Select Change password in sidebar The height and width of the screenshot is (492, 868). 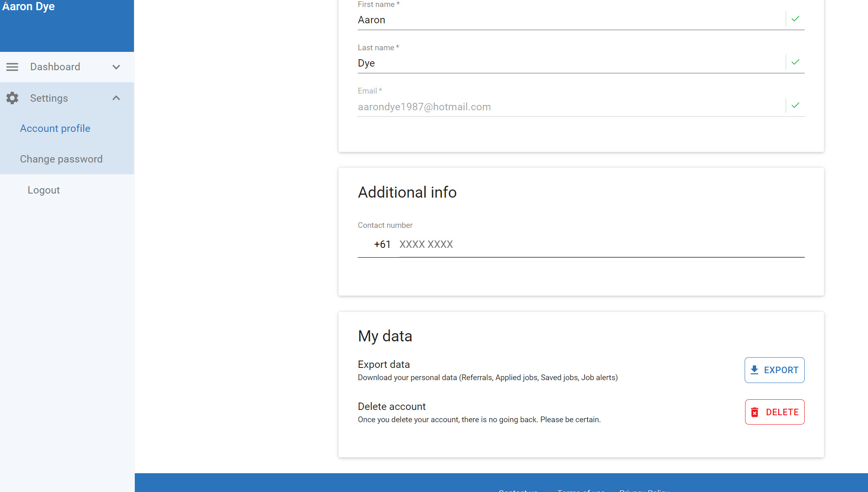tap(61, 159)
